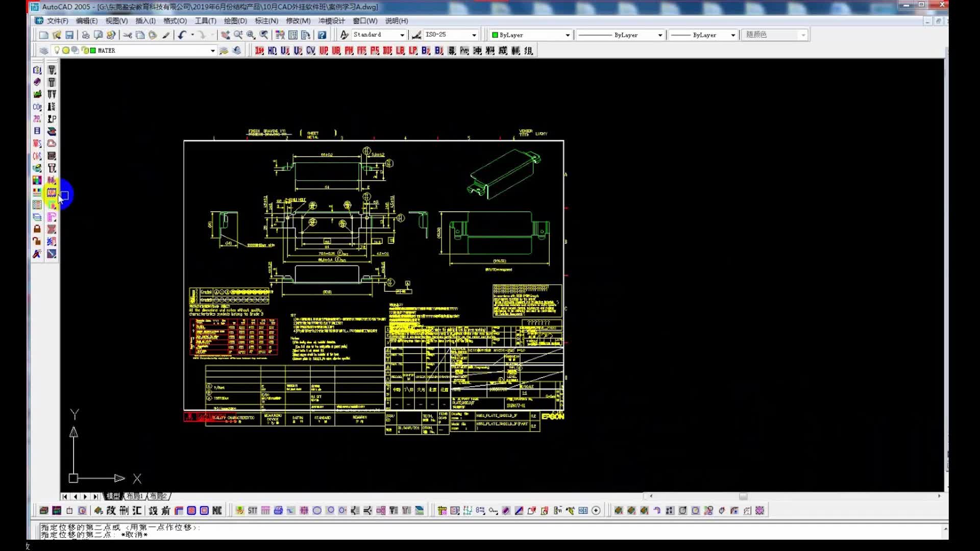
Task: Click the CV die-design toolbar icon
Action: pos(310,51)
